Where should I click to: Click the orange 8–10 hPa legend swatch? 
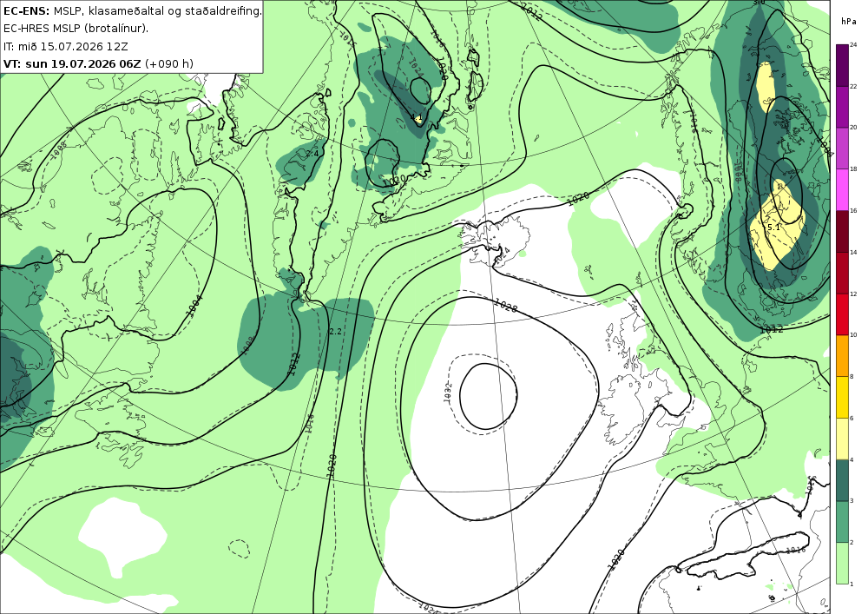tap(842, 355)
